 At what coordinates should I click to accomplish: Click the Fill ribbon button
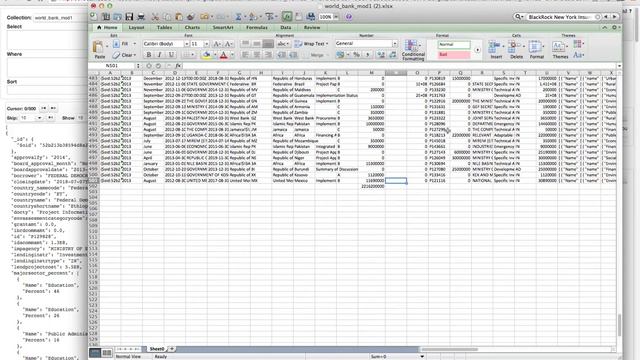point(124,44)
